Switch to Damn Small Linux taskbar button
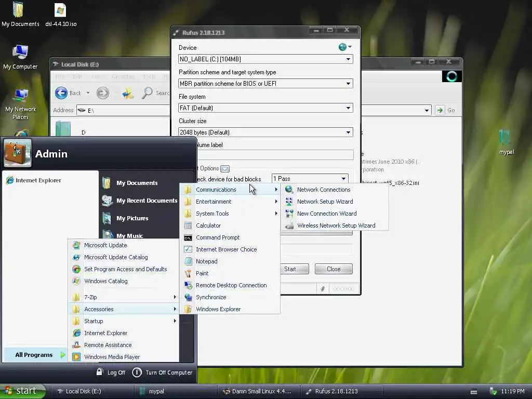532x399 pixels. click(259, 392)
